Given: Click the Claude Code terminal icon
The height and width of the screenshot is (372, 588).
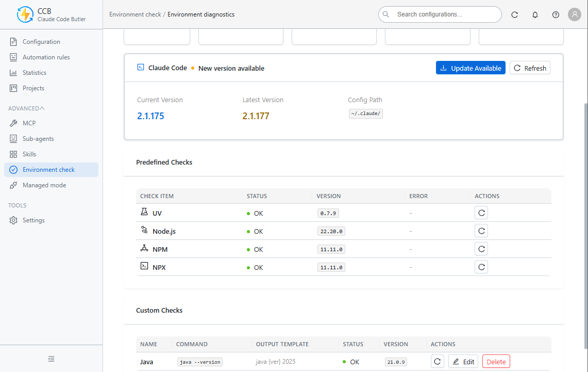Looking at the screenshot, I should pyautogui.click(x=141, y=67).
